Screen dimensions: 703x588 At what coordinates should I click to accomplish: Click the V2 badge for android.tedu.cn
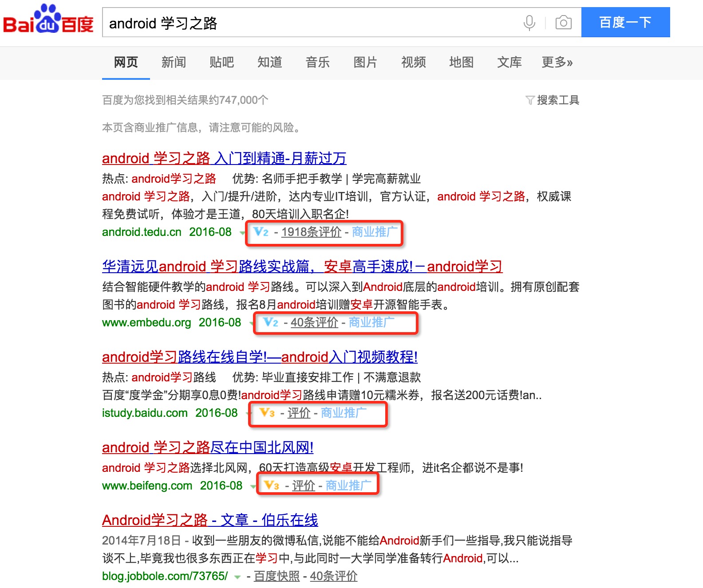261,232
